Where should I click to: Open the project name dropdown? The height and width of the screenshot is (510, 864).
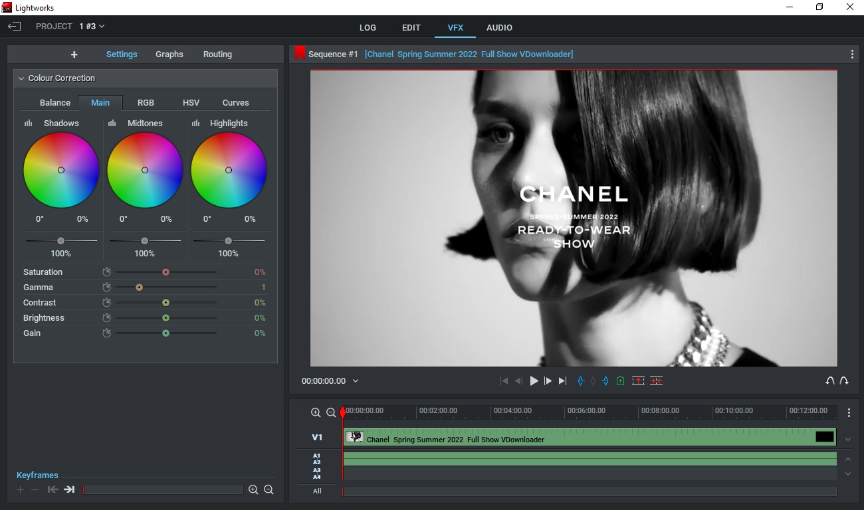(x=92, y=26)
